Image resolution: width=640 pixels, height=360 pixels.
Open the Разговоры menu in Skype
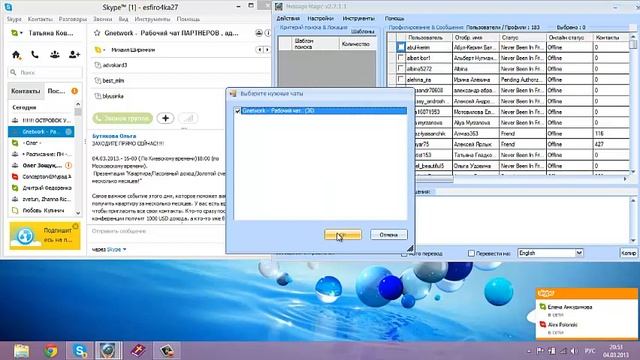[73, 19]
